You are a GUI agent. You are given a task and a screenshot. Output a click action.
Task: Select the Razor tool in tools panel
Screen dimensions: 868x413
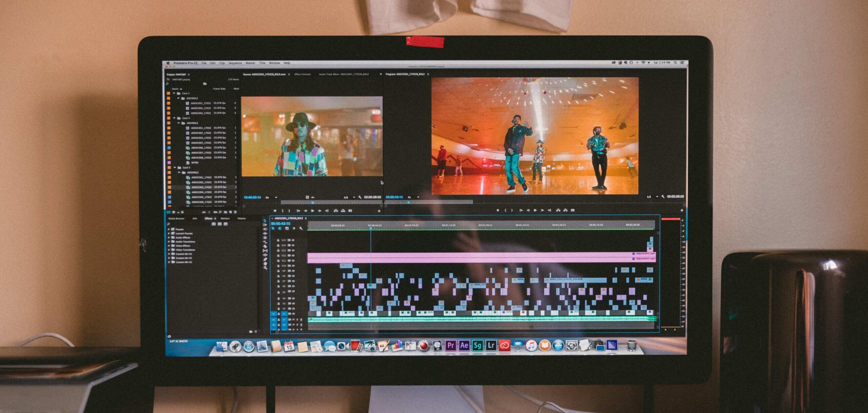(x=265, y=247)
